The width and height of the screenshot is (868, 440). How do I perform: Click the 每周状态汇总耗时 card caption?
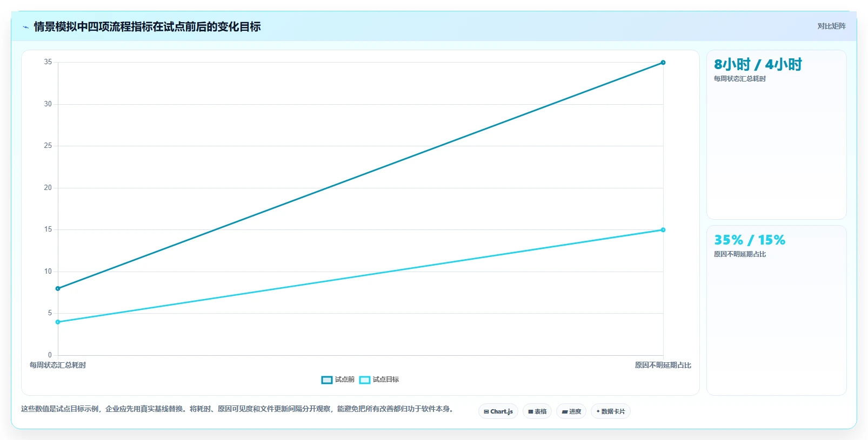coord(740,79)
